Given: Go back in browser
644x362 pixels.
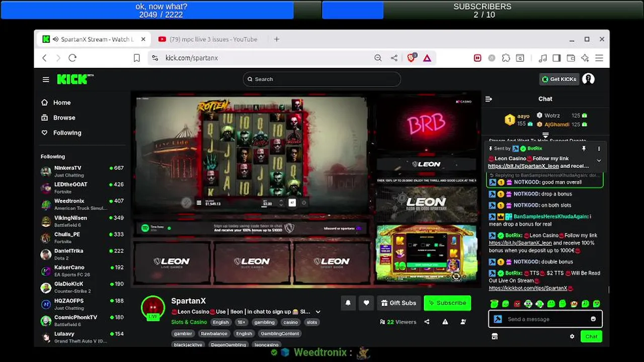Looking at the screenshot, I should (x=44, y=58).
